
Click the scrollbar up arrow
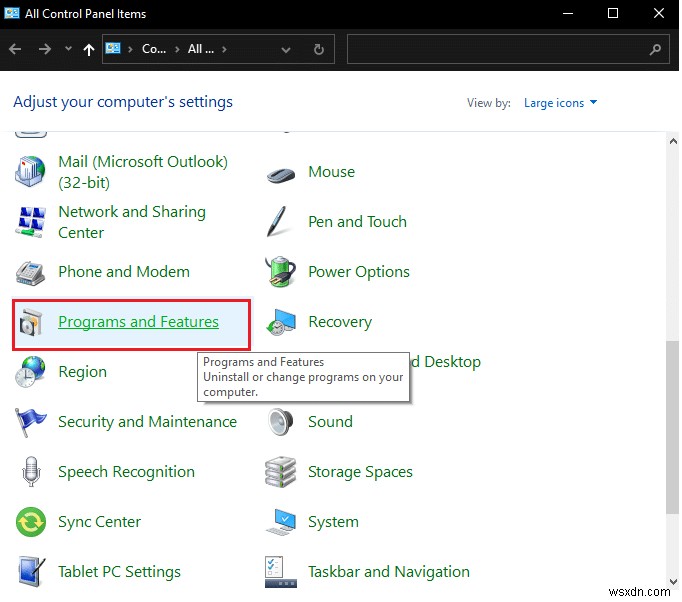(x=673, y=141)
